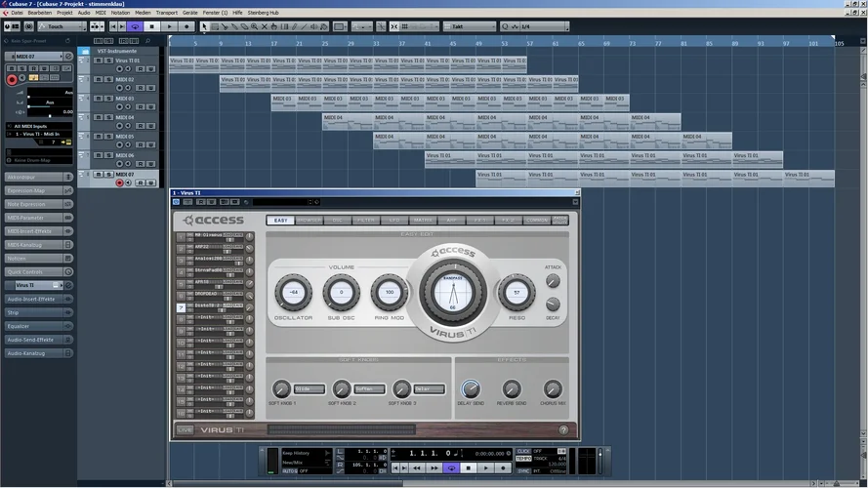Mute the MIDI 07 track in track list
This screenshot has height=488, width=868.
[99, 175]
